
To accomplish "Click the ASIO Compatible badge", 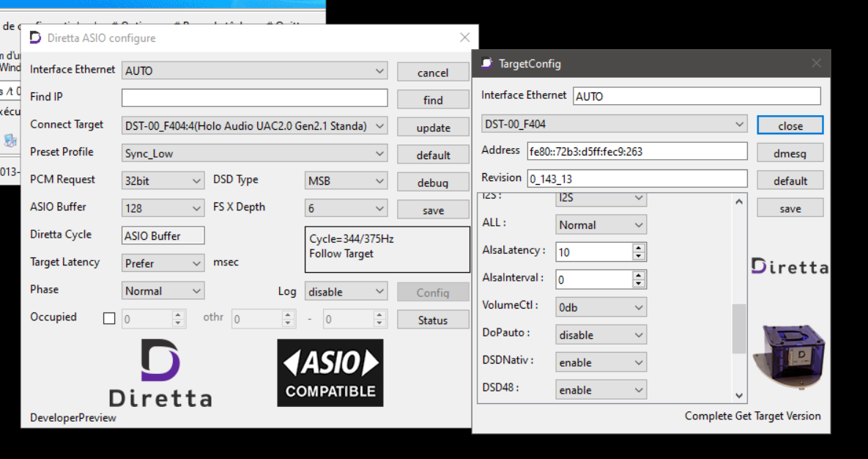I will tap(330, 372).
